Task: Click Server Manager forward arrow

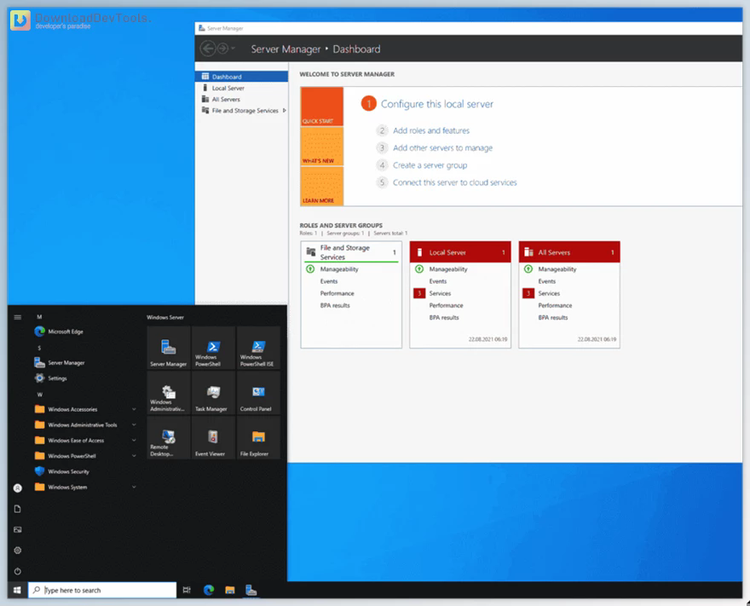Action: (223, 49)
